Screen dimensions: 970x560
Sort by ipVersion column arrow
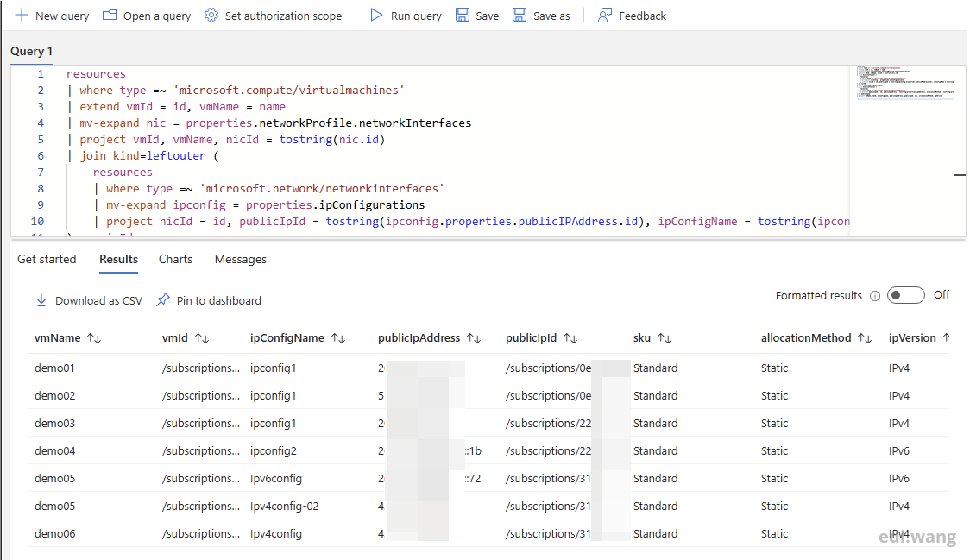coord(946,337)
